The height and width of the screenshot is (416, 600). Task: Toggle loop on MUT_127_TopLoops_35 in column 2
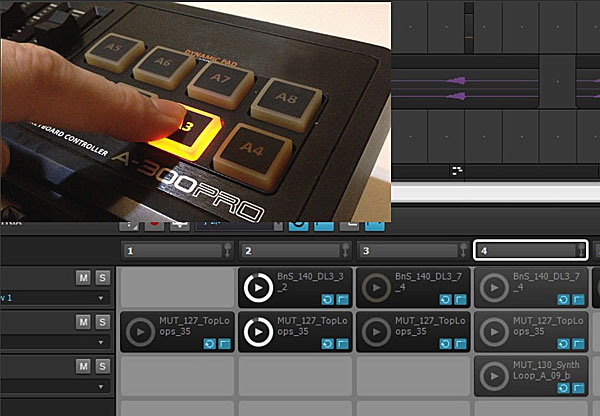328,344
